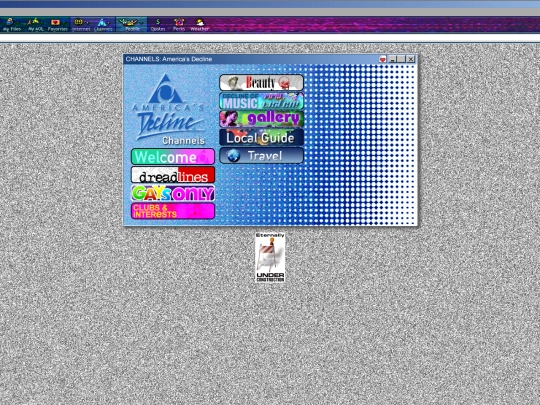Minimize the Channels window
The width and height of the screenshot is (540, 405).
coord(392,59)
